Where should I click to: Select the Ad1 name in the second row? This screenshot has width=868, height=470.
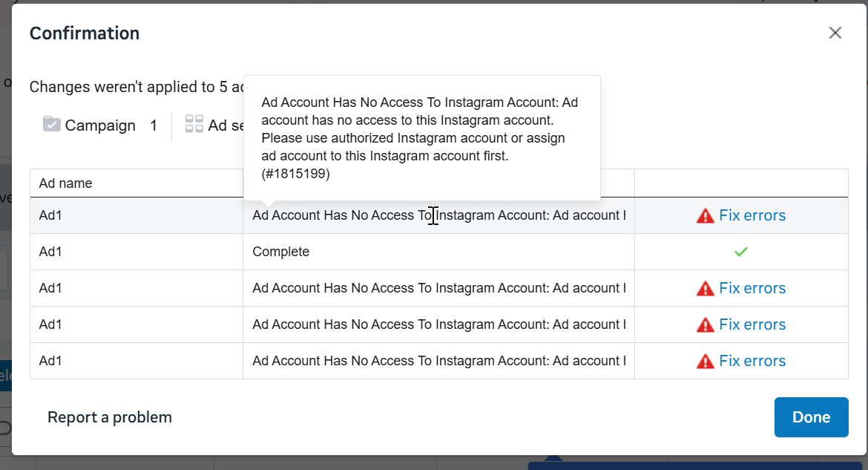(50, 252)
